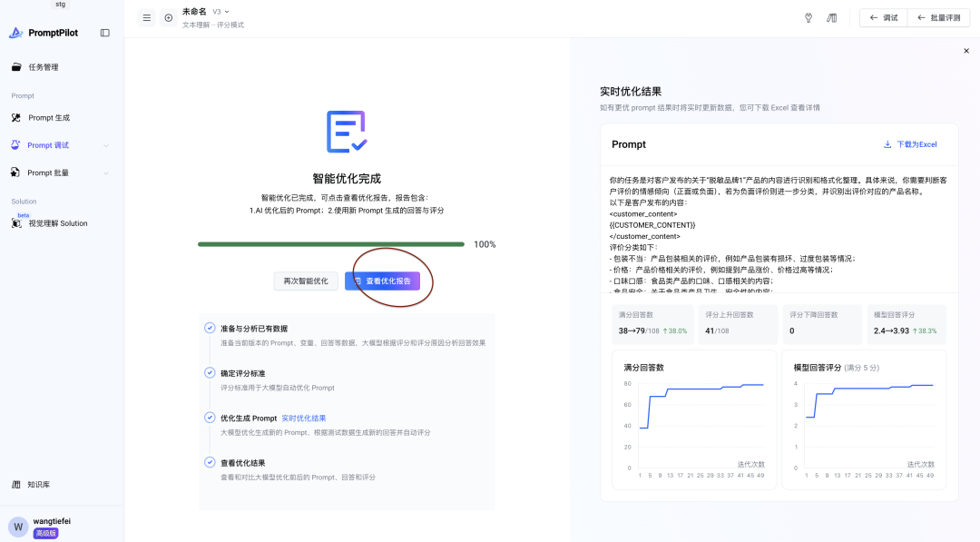Open the 实时优化结果 link in step three

click(301, 417)
